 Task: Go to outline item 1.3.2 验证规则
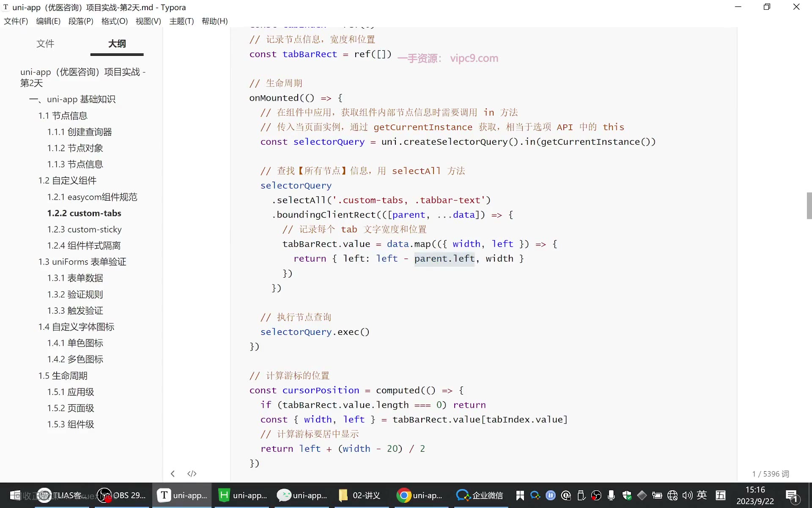pos(75,294)
